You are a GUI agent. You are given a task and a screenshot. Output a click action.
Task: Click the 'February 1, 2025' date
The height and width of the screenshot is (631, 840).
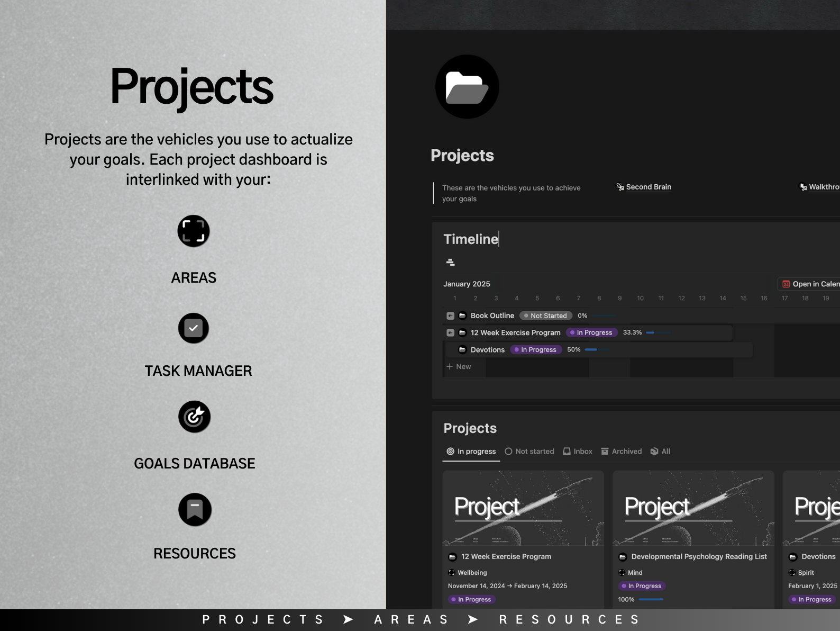812,586
